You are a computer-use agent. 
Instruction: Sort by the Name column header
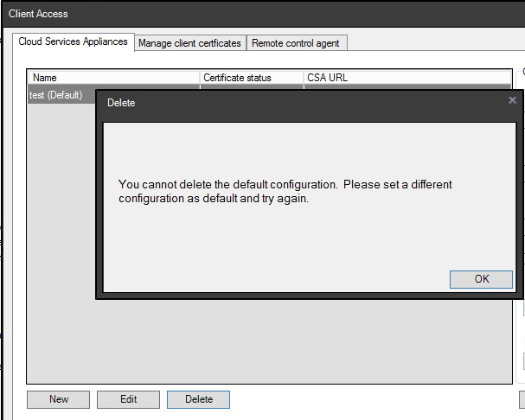click(x=112, y=78)
